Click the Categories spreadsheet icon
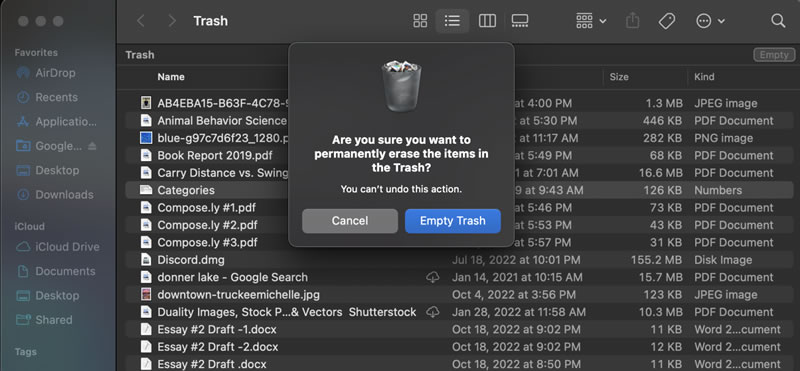The image size is (800, 371). (146, 190)
